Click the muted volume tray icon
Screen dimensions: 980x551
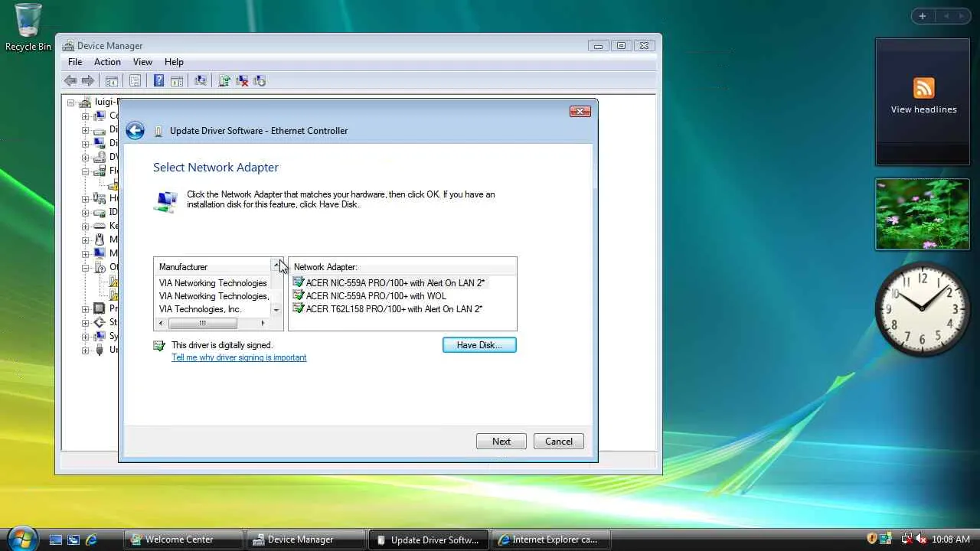(921, 540)
